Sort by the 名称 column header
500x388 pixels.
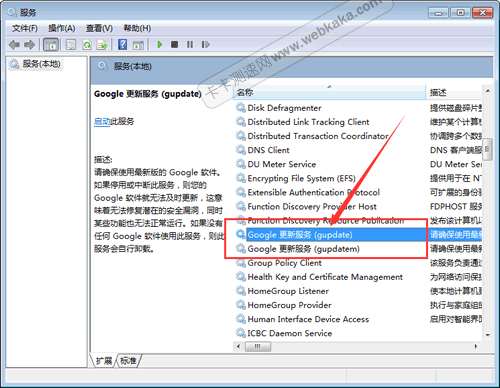tap(329, 92)
